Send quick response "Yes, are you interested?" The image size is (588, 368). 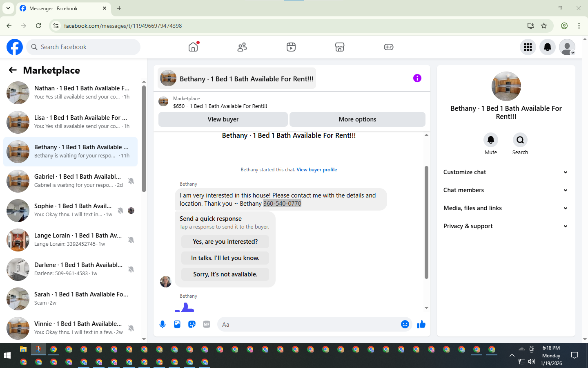click(x=225, y=242)
